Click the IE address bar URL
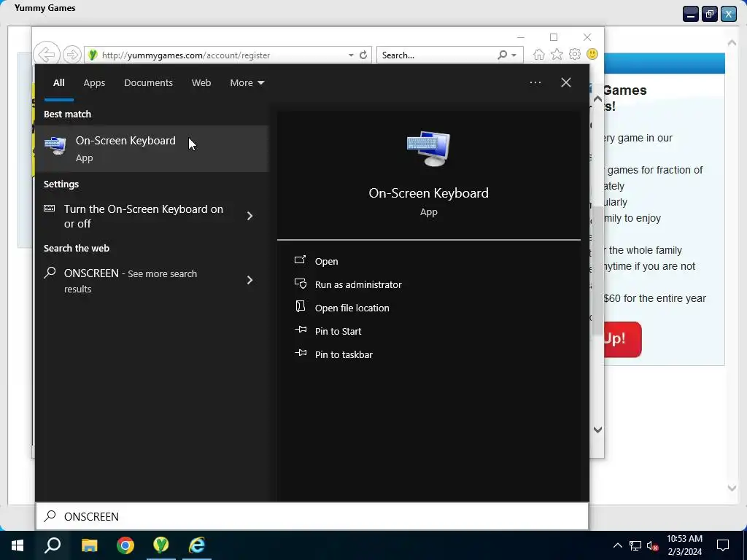Image resolution: width=747 pixels, height=560 pixels. pos(186,55)
